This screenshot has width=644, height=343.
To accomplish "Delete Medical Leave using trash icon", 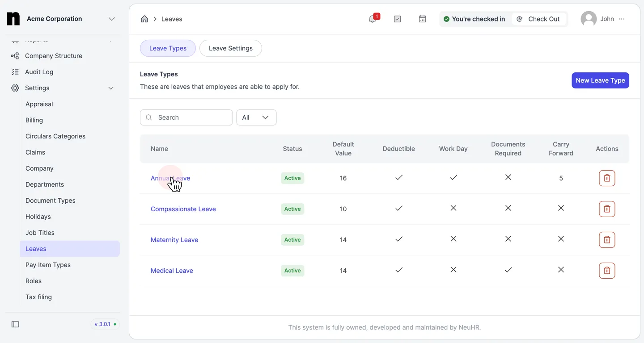I will tap(607, 271).
